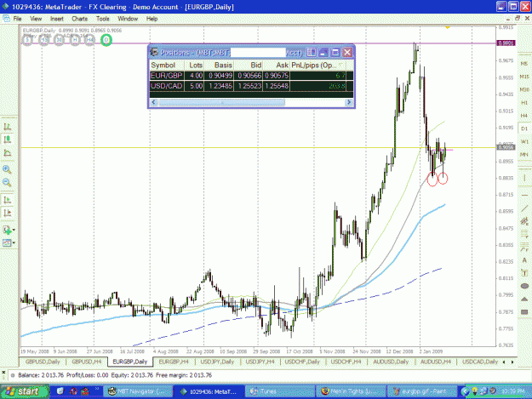Zoom out on the chart

pos(7,182)
